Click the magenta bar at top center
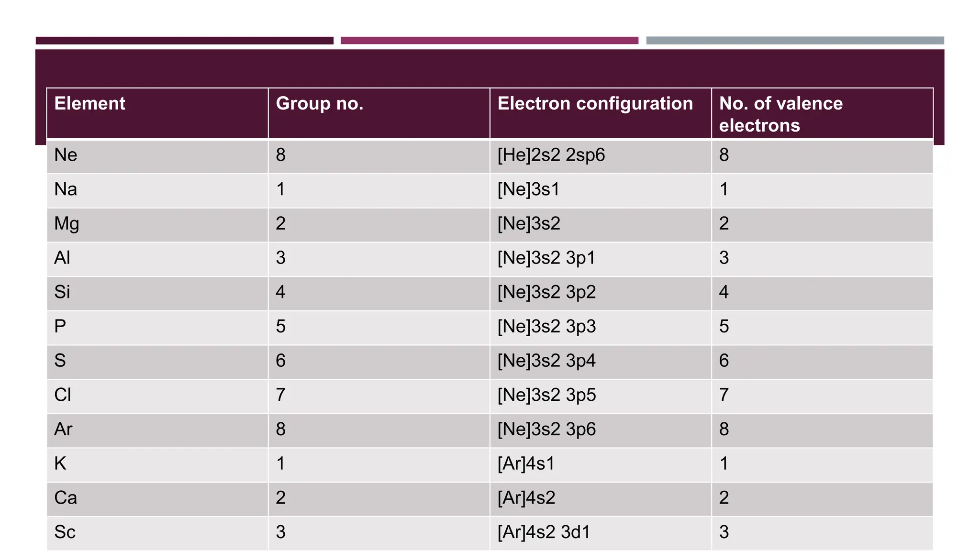The width and height of the screenshot is (980, 551). click(489, 41)
